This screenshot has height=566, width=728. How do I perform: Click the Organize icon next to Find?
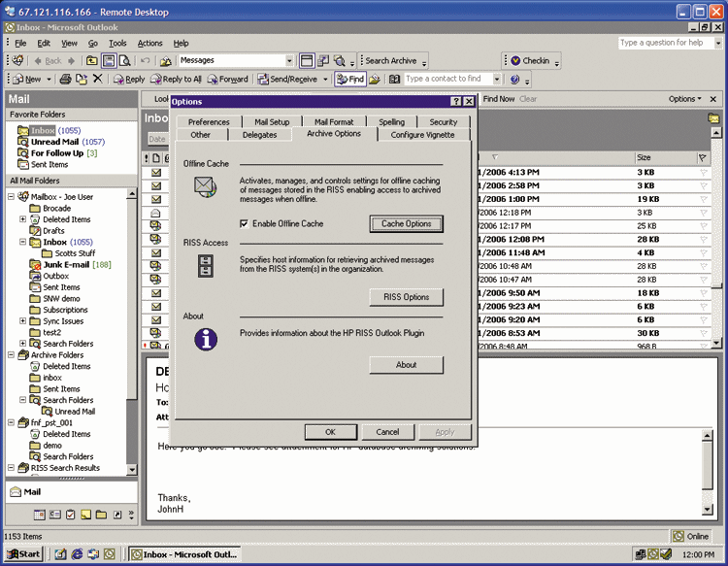[375, 79]
